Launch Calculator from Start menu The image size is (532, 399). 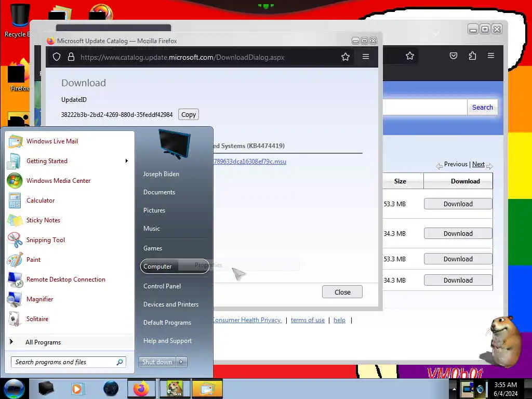[x=41, y=200]
